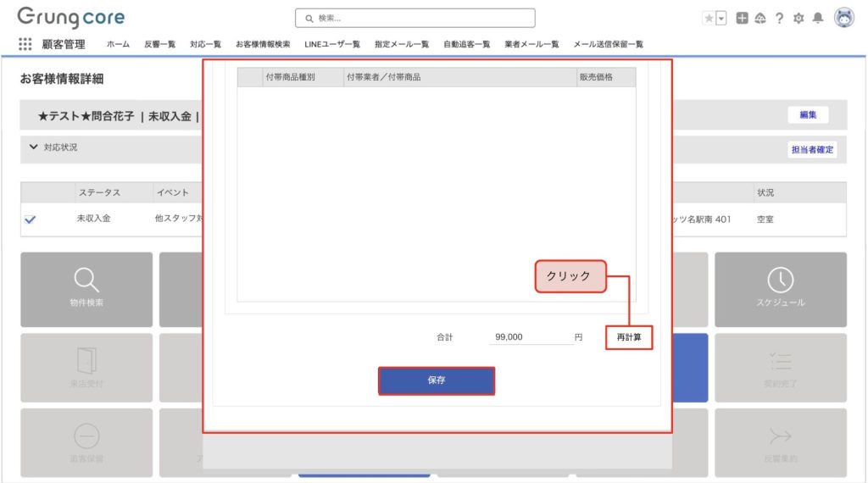The image size is (868, 483).
Task: Open the help question mark icon
Action: (x=778, y=18)
